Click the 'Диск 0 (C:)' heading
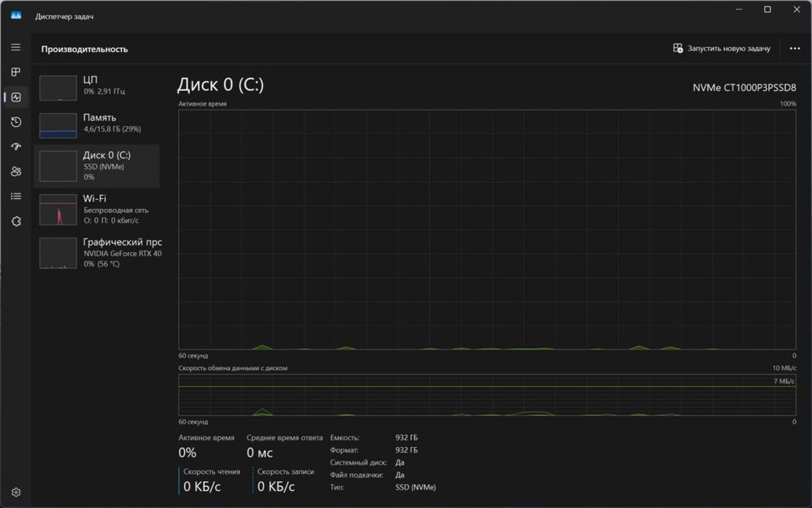This screenshot has height=508, width=812. point(221,85)
